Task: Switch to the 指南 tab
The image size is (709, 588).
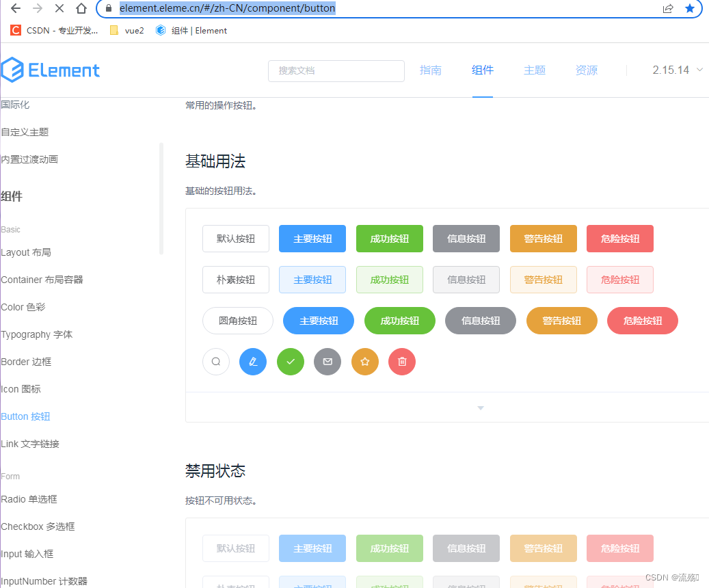Action: [431, 70]
